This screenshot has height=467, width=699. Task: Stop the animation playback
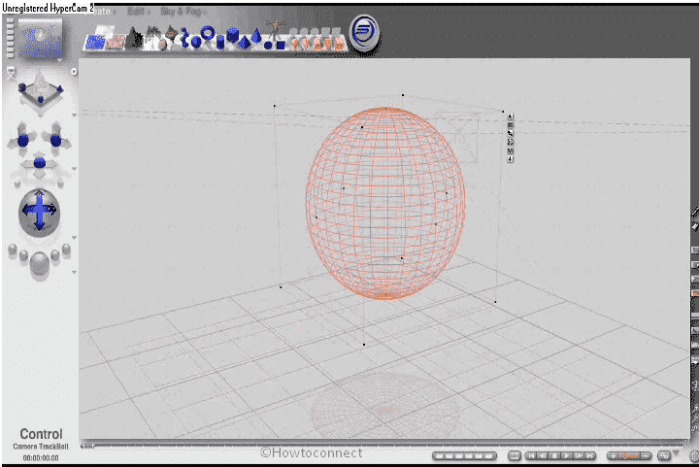554,456
